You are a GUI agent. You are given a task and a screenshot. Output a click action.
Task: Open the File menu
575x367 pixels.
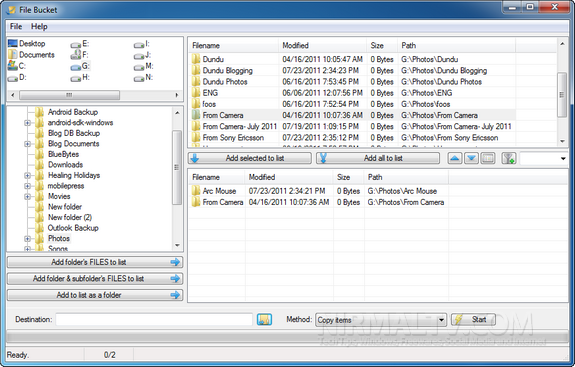pyautogui.click(x=16, y=26)
